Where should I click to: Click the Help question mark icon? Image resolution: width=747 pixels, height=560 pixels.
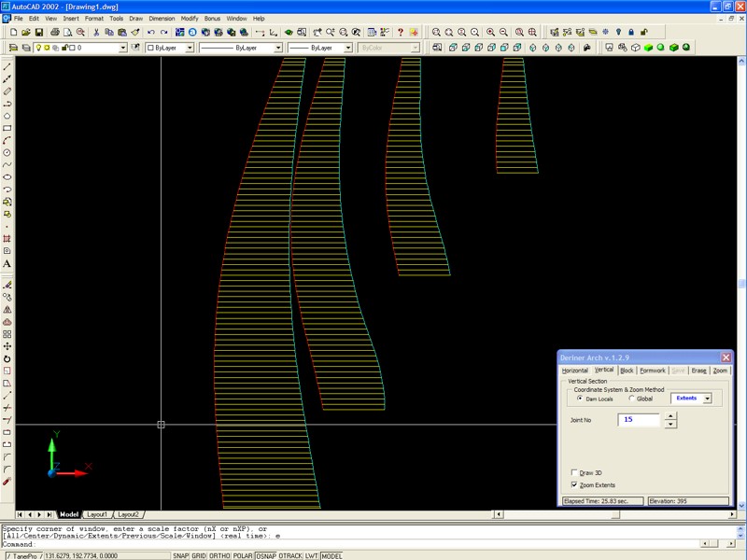click(401, 33)
